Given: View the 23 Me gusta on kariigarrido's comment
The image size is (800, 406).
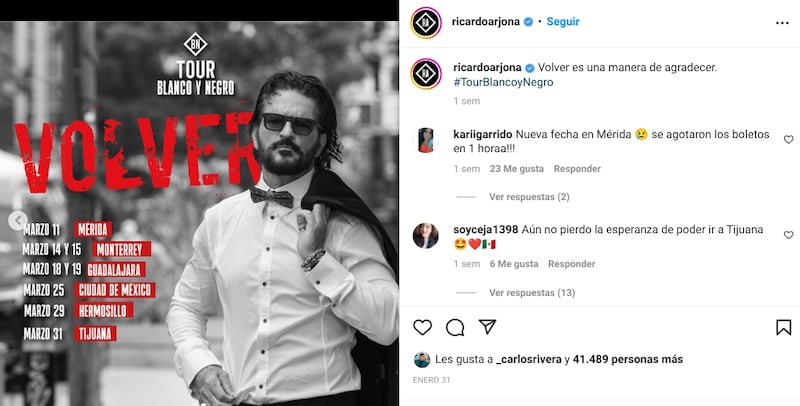Looking at the screenshot, I should (x=516, y=169).
